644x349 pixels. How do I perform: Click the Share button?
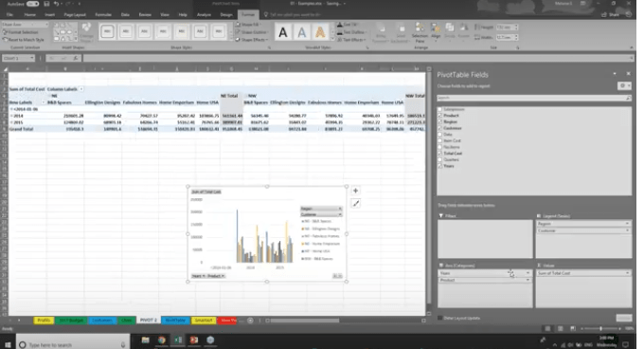tap(611, 15)
